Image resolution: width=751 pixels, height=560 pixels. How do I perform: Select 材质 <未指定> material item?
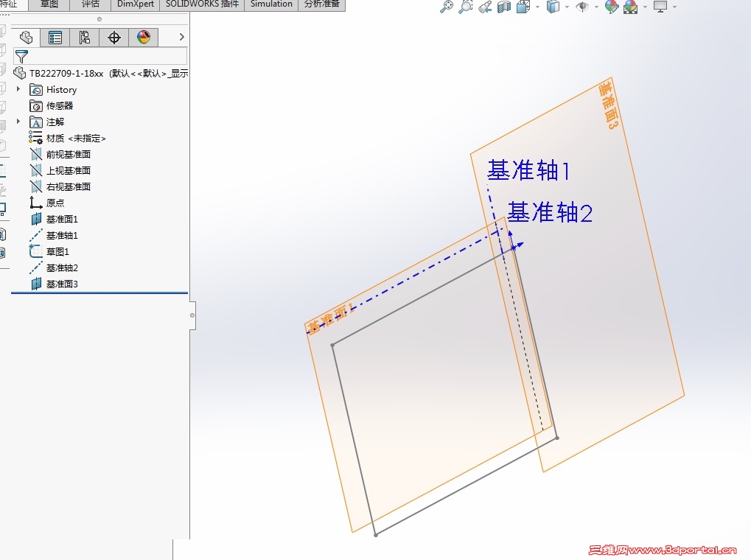coord(76,139)
